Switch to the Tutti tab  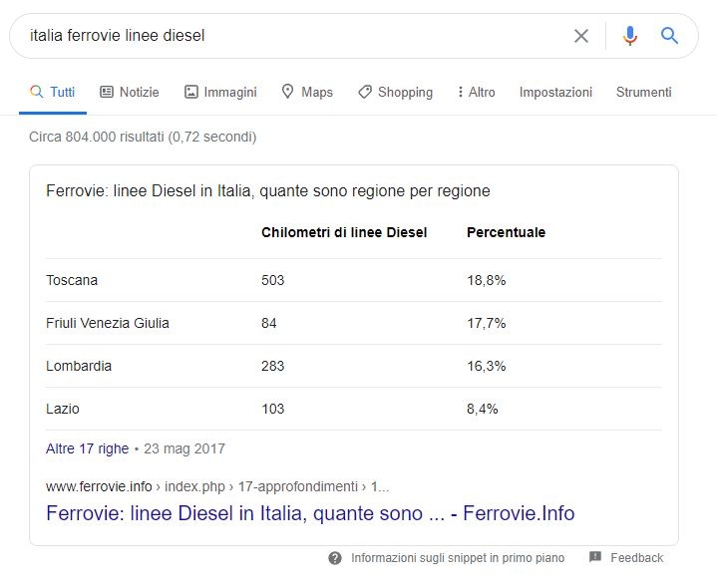53,92
